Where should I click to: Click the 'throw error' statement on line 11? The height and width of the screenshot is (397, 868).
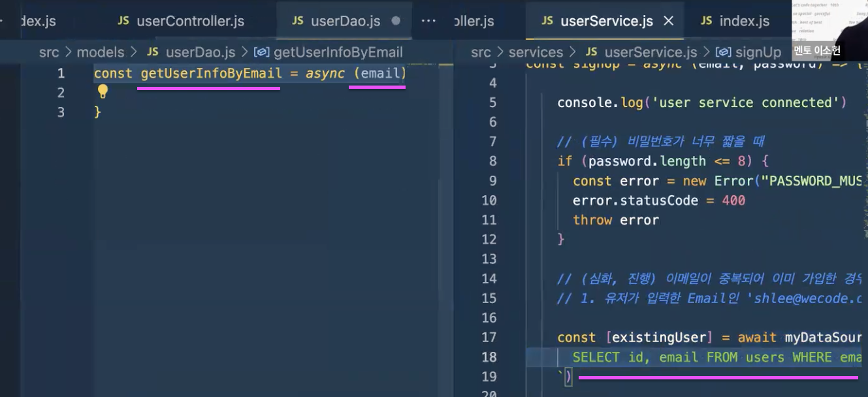pyautogui.click(x=616, y=220)
